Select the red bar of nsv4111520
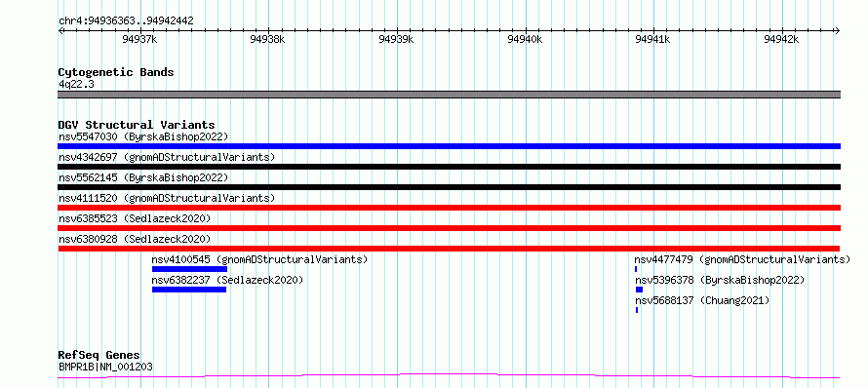The width and height of the screenshot is (868, 388). coord(449,208)
